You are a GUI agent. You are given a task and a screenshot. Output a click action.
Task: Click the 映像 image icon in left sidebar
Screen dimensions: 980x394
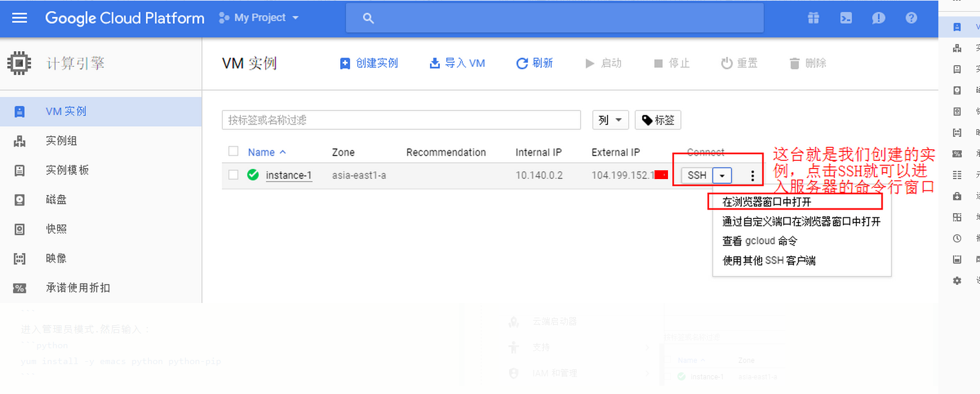pyautogui.click(x=19, y=258)
